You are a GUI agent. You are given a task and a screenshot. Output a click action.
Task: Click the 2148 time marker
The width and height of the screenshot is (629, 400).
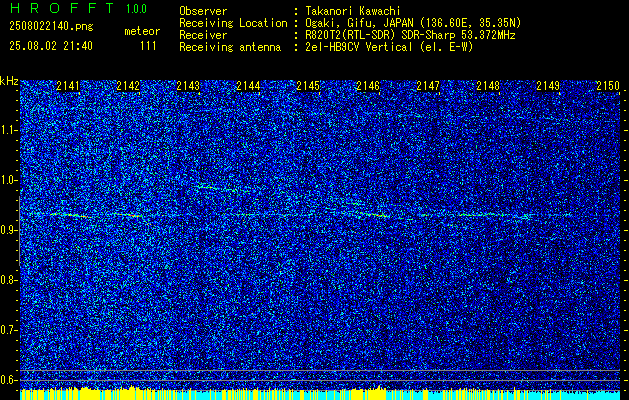(x=488, y=86)
